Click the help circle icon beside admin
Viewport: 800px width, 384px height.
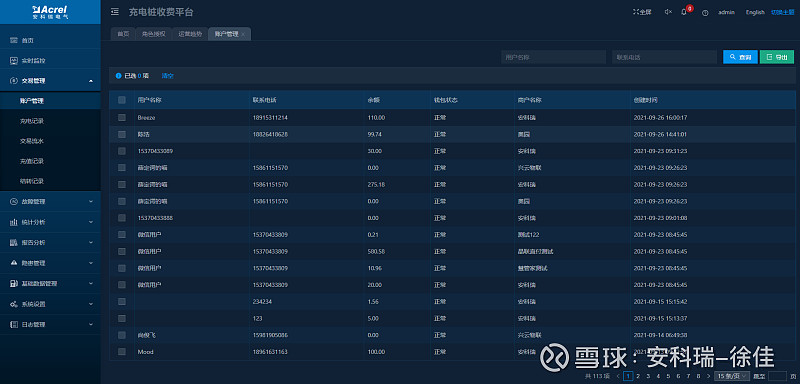[705, 13]
